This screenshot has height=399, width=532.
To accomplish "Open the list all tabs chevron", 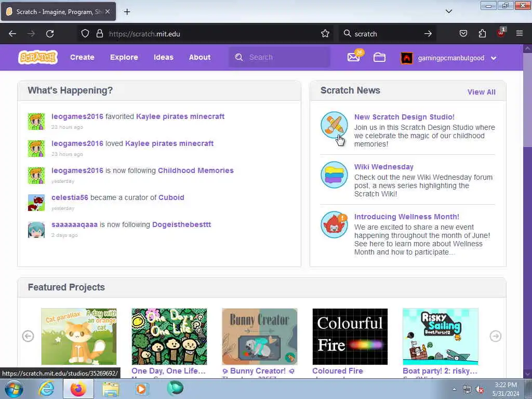I will point(449,11).
